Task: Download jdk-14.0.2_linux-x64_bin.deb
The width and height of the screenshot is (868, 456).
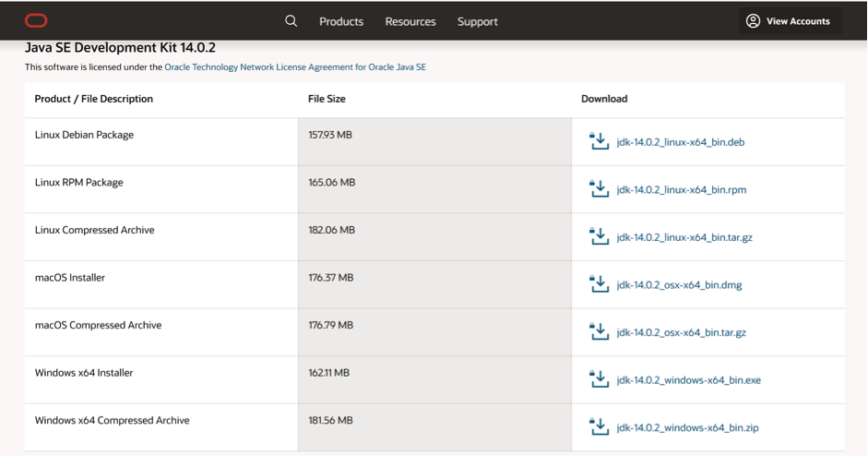Action: [681, 142]
